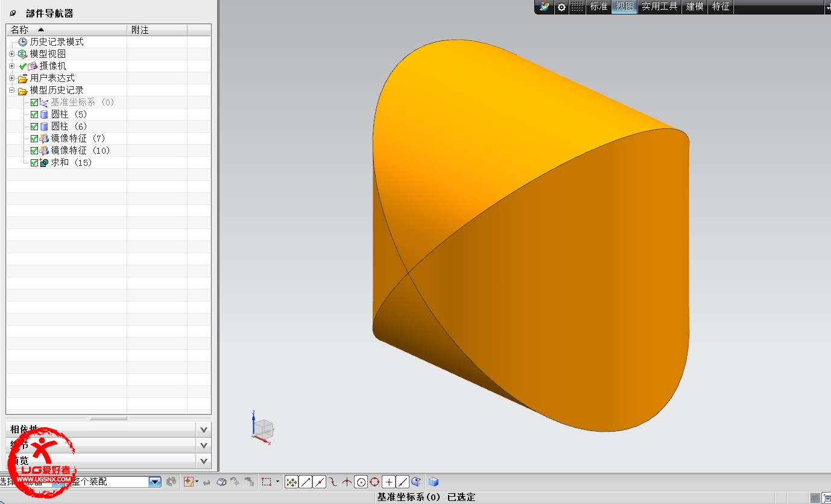The width and height of the screenshot is (831, 504).
Task: Toggle checkbox for 基准坐标系 (0)
Action: click(x=34, y=102)
